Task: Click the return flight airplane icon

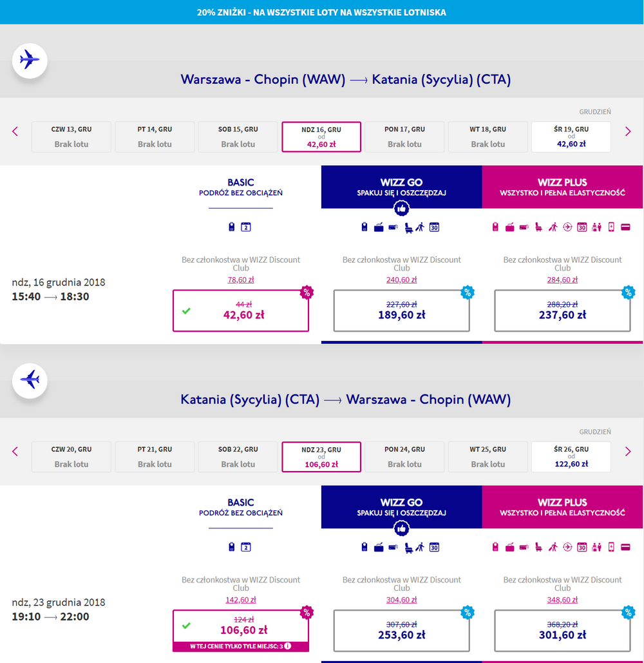Action: pos(30,381)
